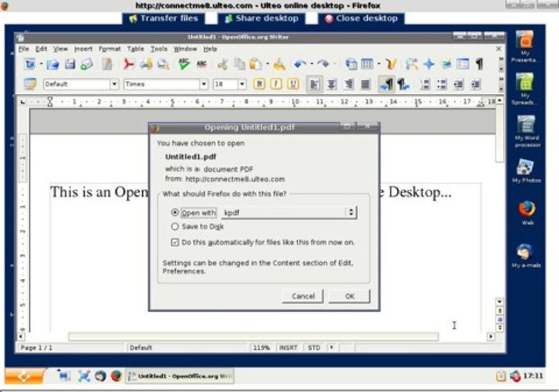Click the Export as PDF toolbar icon
559x392 pixels.
point(128,64)
